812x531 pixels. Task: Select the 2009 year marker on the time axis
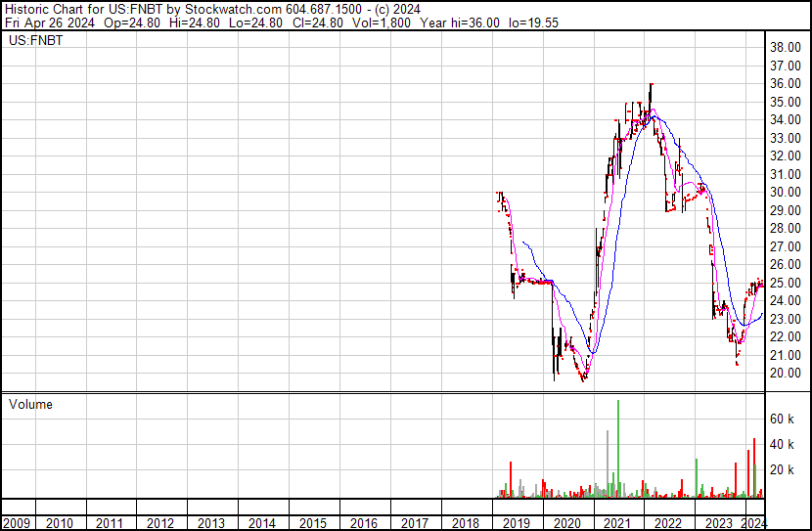tap(18, 523)
